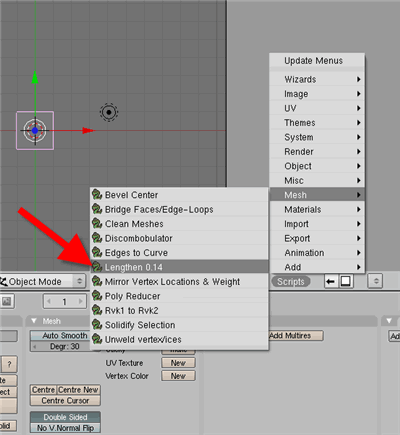Open the Materials scripts submenu
The width and height of the screenshot is (400, 435).
[x=317, y=209]
